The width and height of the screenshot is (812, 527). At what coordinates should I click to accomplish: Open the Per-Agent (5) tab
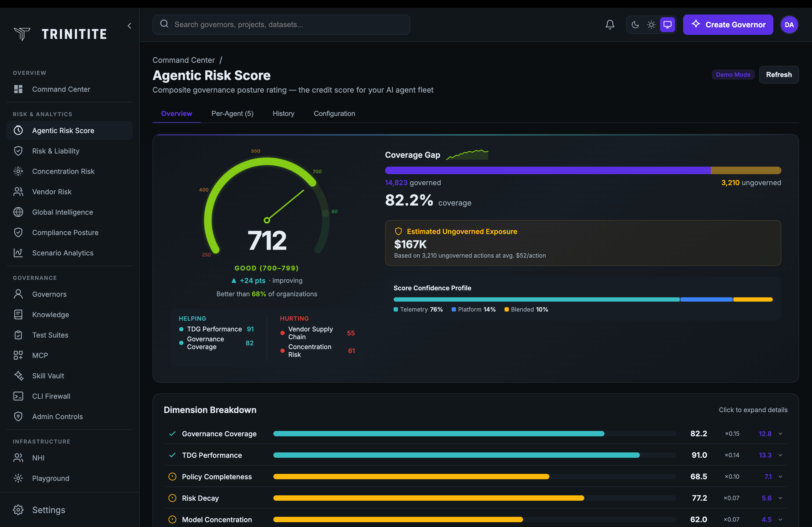[x=232, y=114]
